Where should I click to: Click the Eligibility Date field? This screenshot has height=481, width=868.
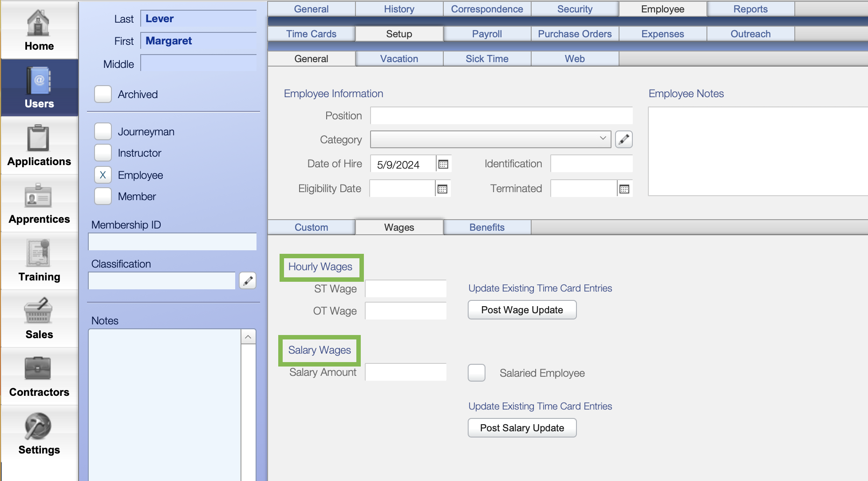pyautogui.click(x=402, y=189)
